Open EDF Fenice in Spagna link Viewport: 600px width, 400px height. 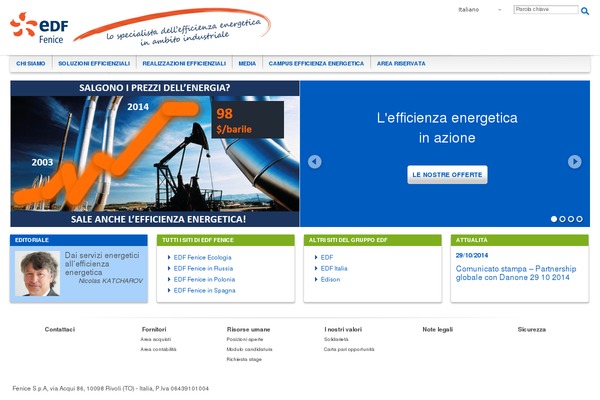pyautogui.click(x=204, y=291)
